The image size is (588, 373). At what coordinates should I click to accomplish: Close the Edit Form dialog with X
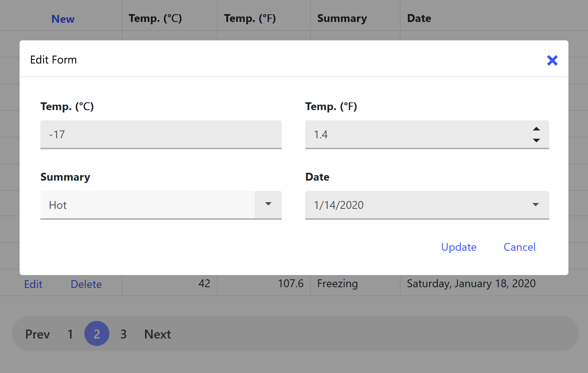click(552, 60)
